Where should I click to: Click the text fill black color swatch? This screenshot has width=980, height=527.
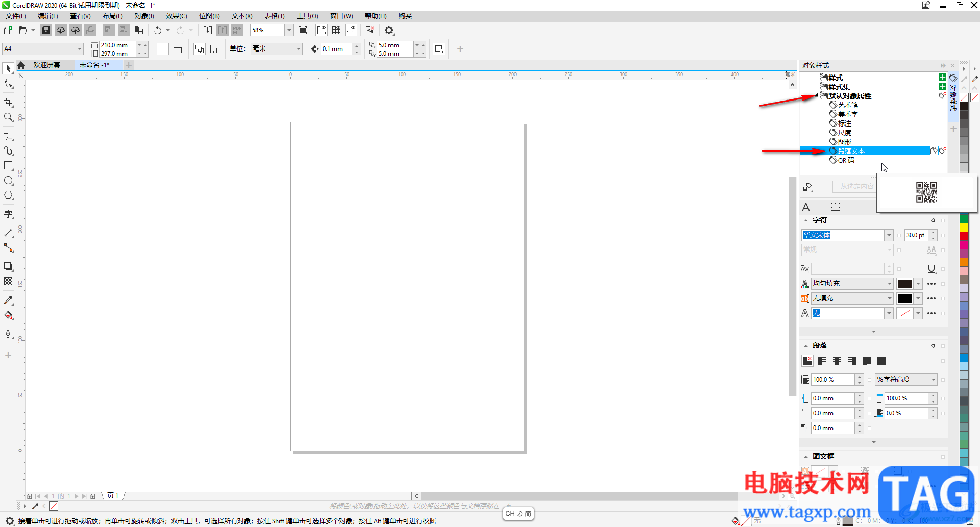[905, 284]
